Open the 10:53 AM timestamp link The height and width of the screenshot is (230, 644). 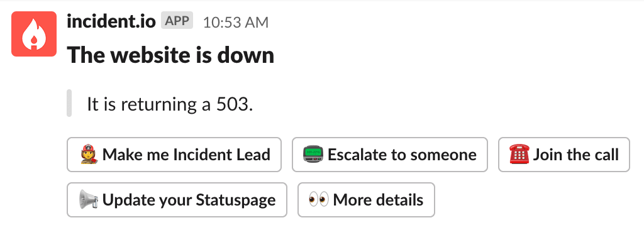pos(236,22)
